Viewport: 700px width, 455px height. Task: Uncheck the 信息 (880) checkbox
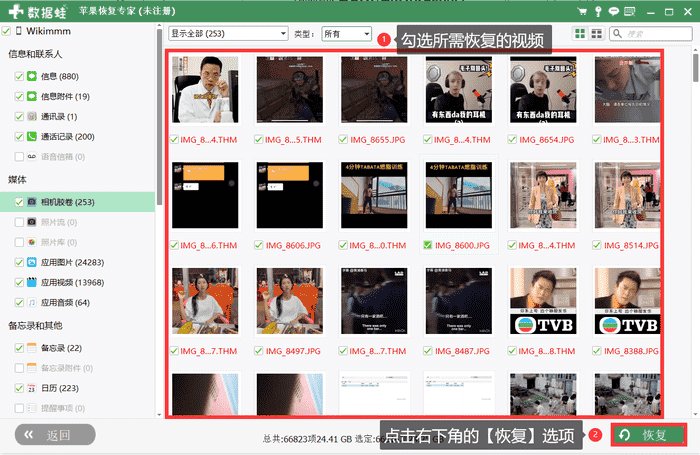19,76
